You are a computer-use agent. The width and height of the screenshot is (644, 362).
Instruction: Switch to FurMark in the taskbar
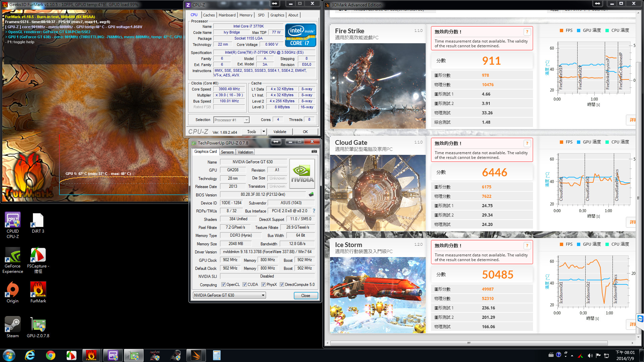pyautogui.click(x=91, y=355)
